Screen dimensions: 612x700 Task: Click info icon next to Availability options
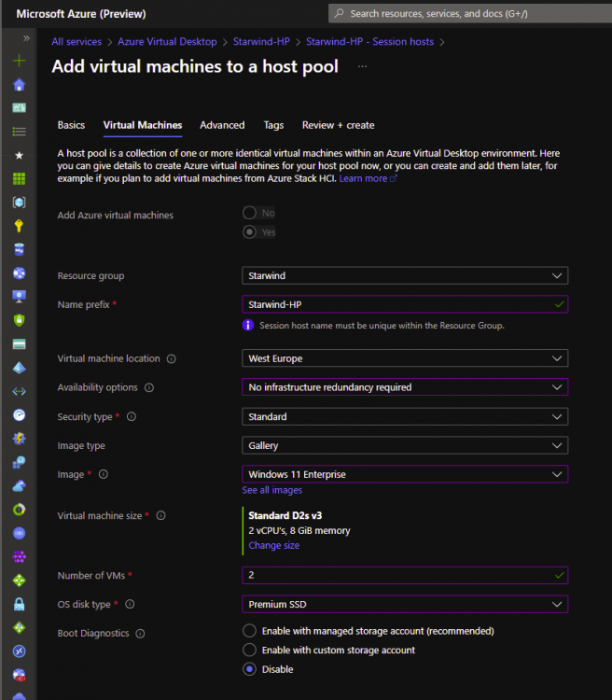149,387
